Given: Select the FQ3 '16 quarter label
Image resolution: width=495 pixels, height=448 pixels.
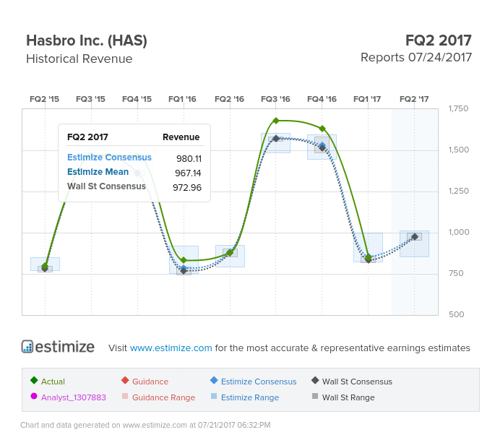Looking at the screenshot, I should [275, 99].
